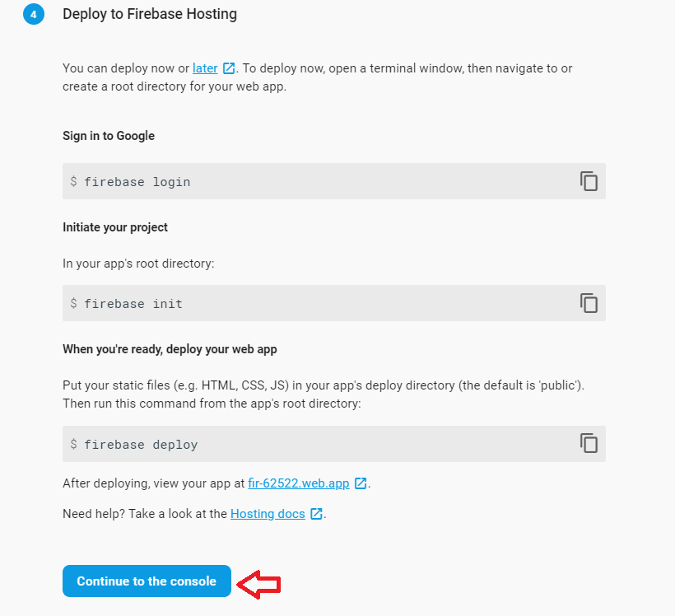
Task: Click the step 4 number badge
Action: 33,14
